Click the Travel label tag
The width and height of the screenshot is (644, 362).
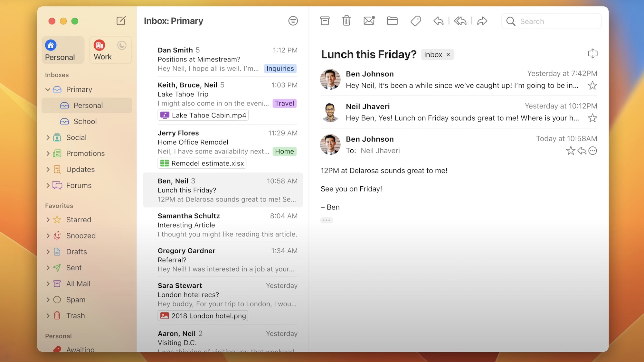[284, 103]
